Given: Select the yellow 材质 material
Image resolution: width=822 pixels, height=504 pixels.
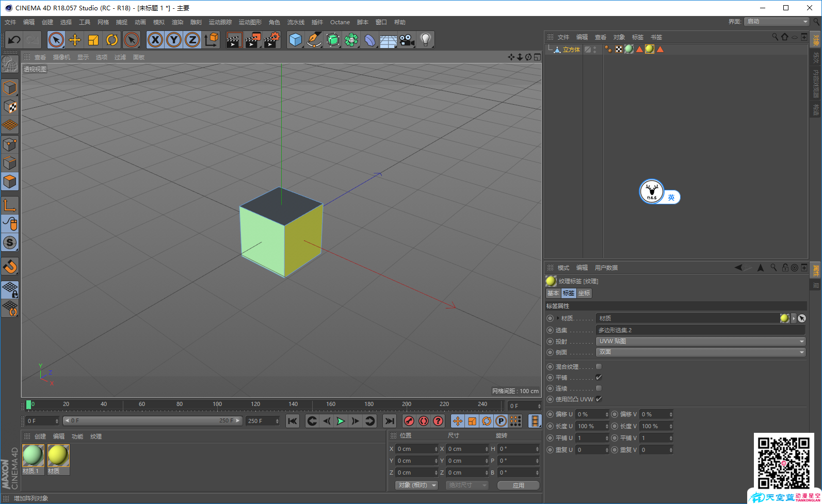Looking at the screenshot, I should click(x=58, y=459).
